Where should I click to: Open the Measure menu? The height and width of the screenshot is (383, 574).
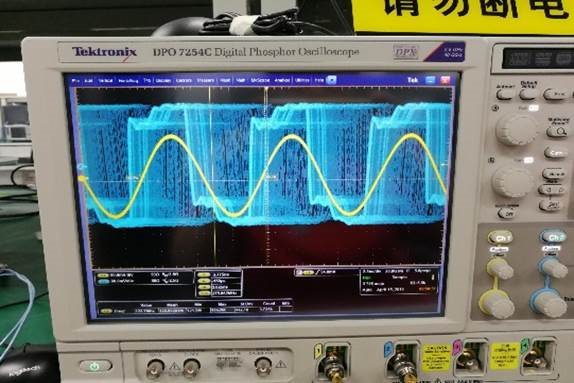tap(205, 80)
